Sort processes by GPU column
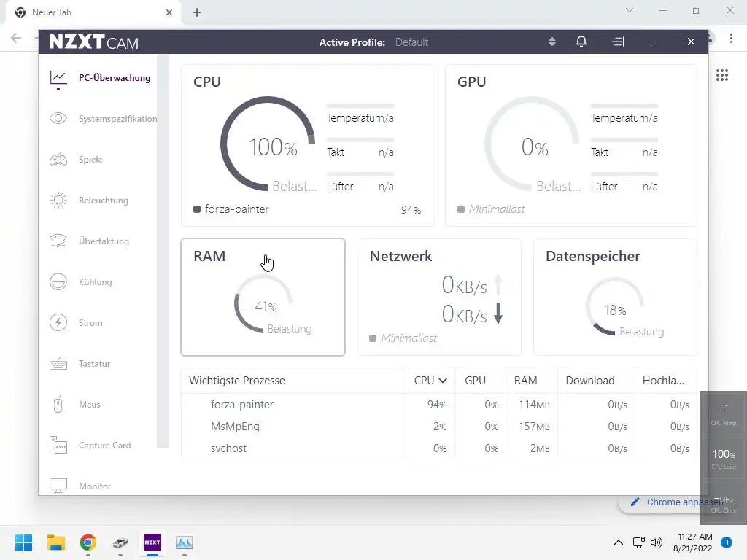The height and width of the screenshot is (560, 747). coord(475,381)
